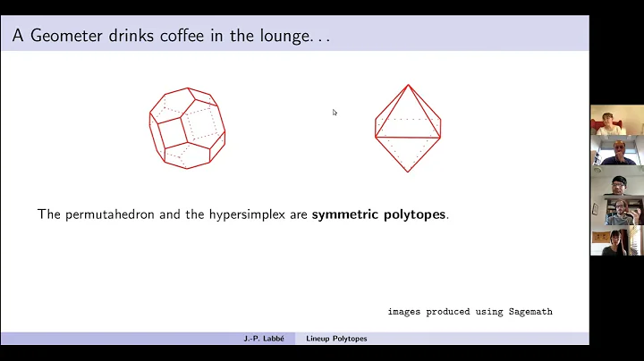
Task: Click "Lineup Polytopes" title in footer
Action: pos(336,339)
